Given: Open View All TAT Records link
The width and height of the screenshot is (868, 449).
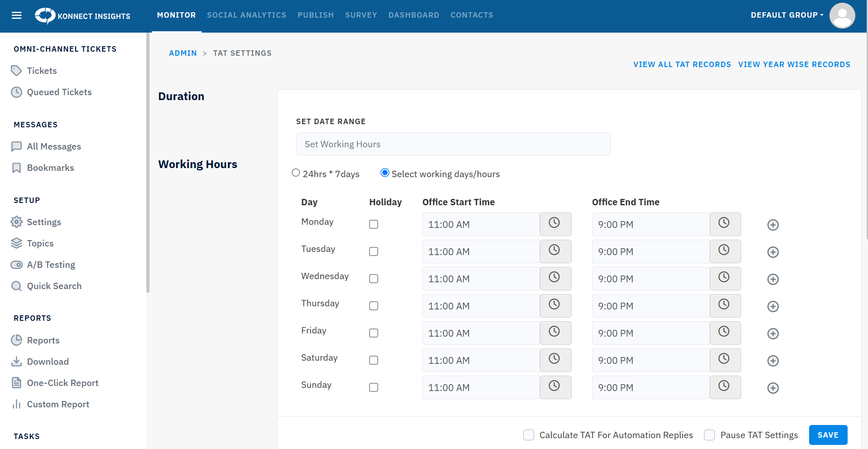Looking at the screenshot, I should [682, 64].
